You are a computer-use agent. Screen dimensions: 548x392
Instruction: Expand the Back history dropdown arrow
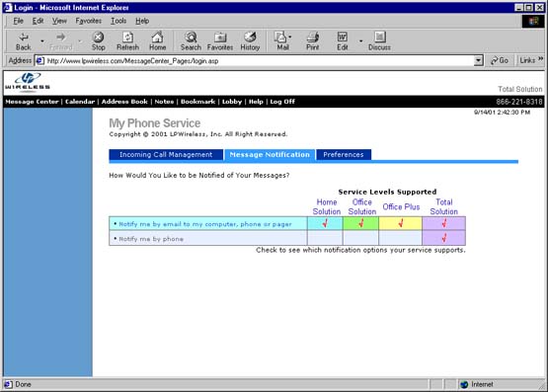pyautogui.click(x=42, y=40)
